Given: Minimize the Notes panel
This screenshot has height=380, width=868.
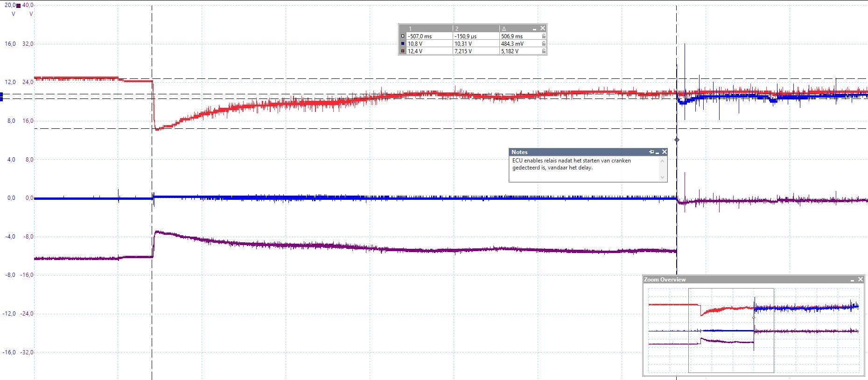Looking at the screenshot, I should point(658,152).
